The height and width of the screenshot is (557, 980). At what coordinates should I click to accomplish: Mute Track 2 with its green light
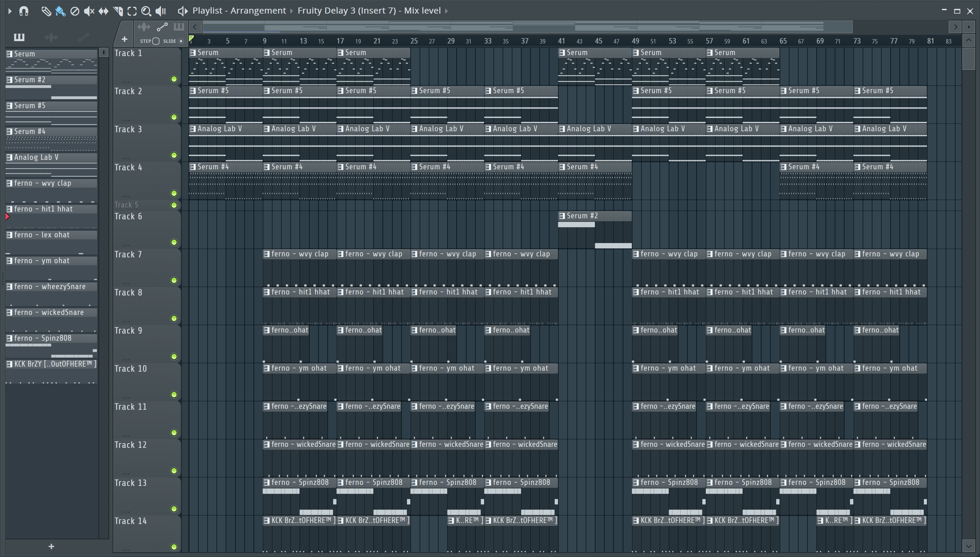point(174,117)
